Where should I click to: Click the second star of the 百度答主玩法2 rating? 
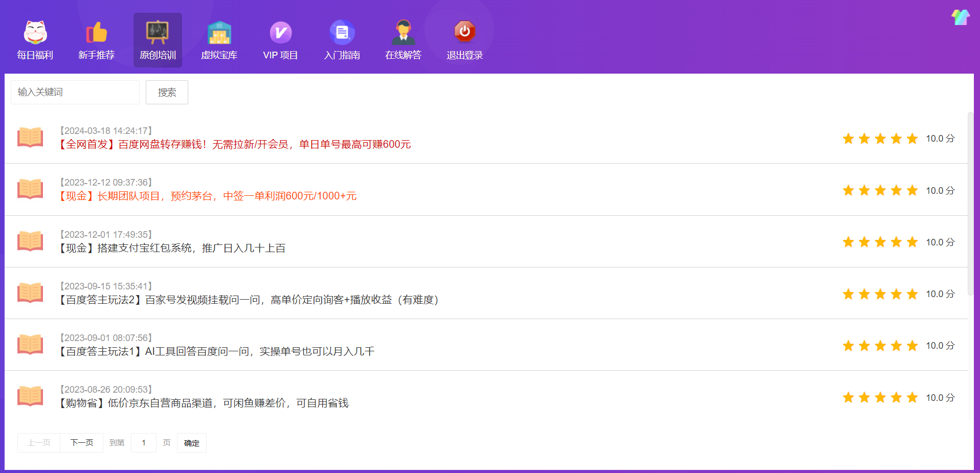[x=864, y=294]
